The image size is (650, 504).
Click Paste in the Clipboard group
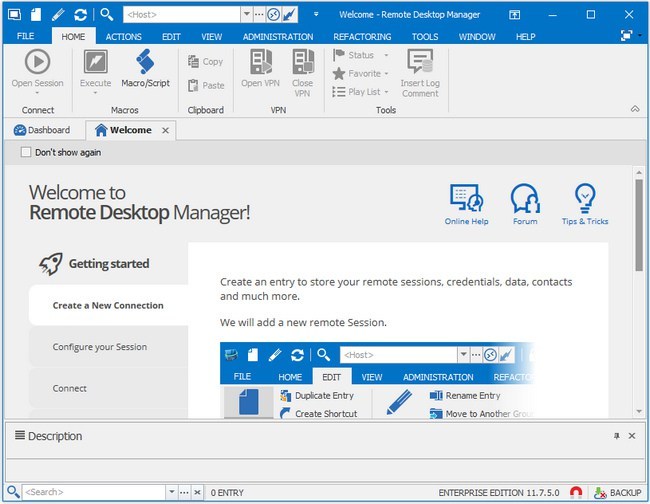(206, 85)
